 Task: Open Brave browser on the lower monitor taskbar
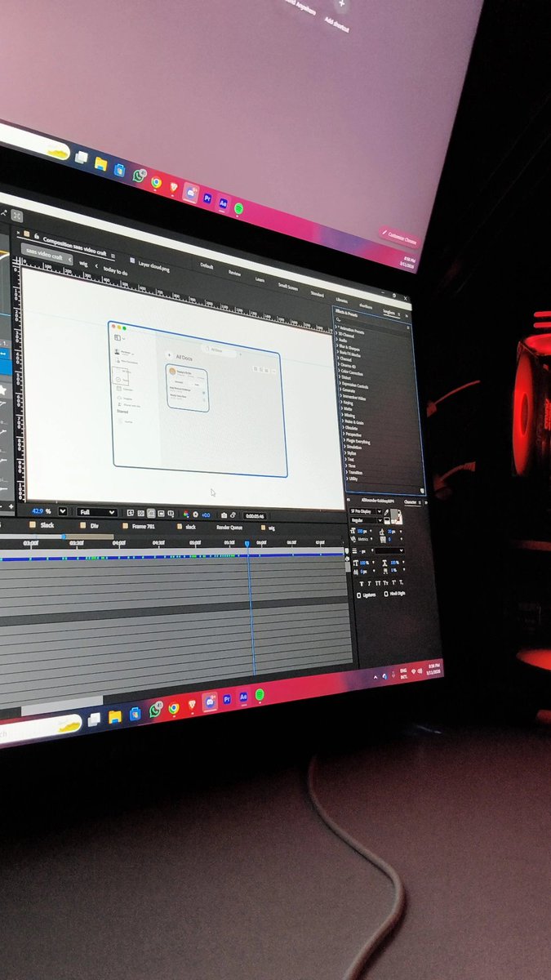click(x=193, y=704)
